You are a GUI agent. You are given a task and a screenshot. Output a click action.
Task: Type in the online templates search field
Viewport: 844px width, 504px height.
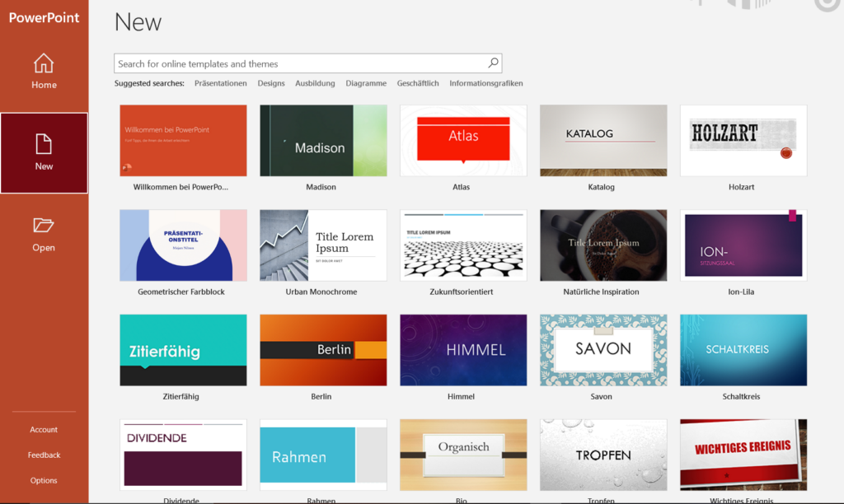297,63
